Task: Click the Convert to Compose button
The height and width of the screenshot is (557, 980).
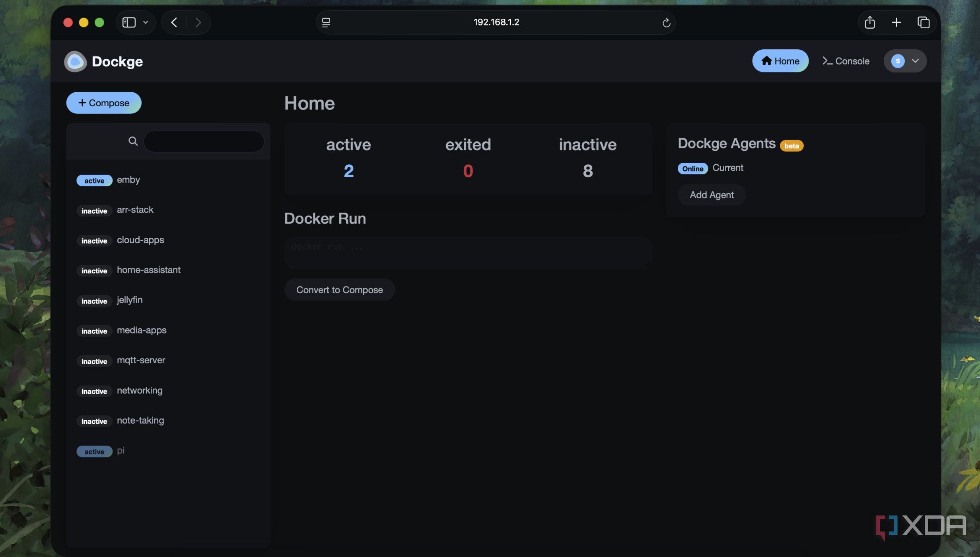Action: [340, 290]
